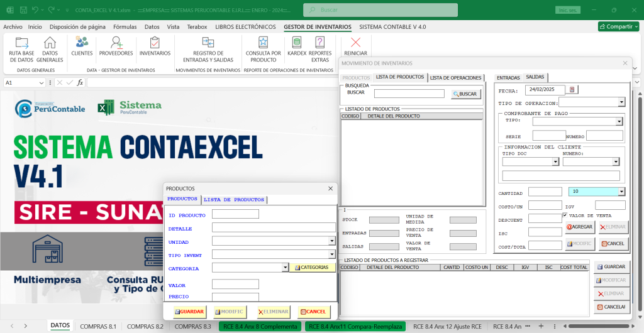Add a new worksheet with plus icon
The width and height of the screenshot is (644, 333).
(541, 326)
